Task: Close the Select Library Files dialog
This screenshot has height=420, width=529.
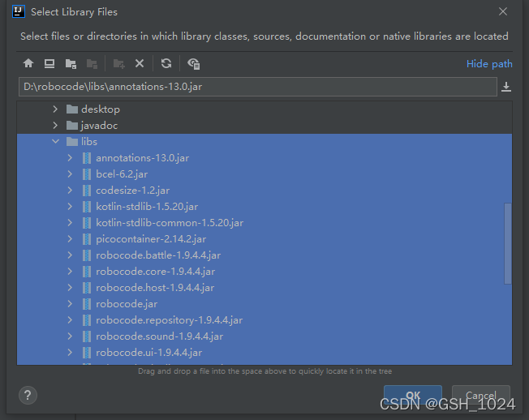Action: click(x=503, y=11)
